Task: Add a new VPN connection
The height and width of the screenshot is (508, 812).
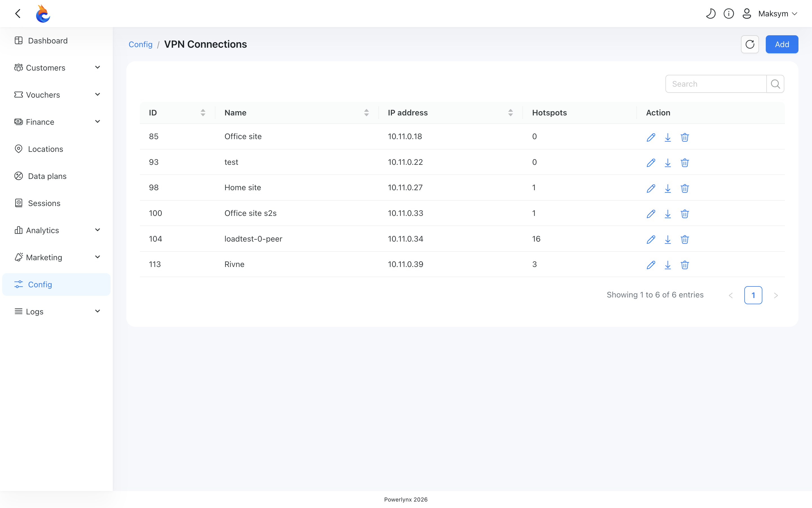Action: [x=782, y=44]
